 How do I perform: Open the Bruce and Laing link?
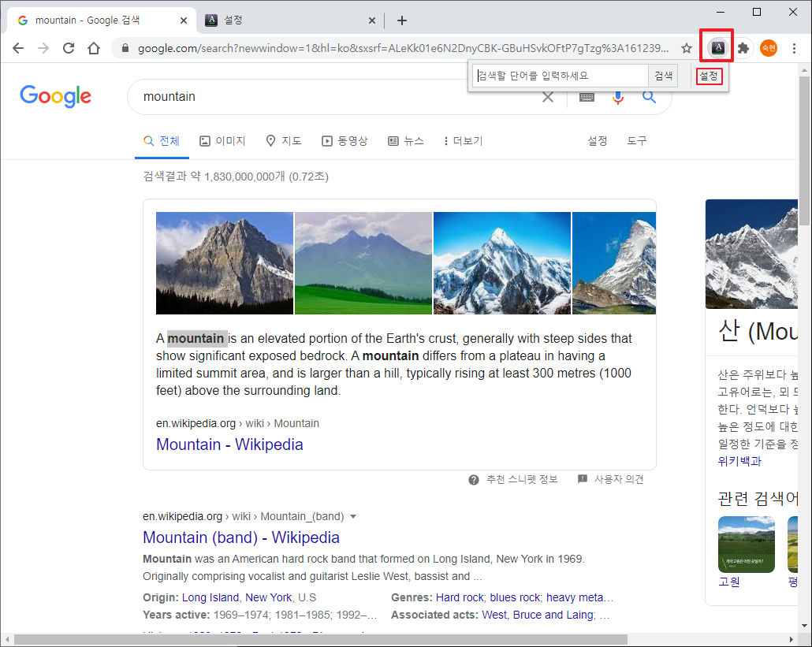click(553, 615)
